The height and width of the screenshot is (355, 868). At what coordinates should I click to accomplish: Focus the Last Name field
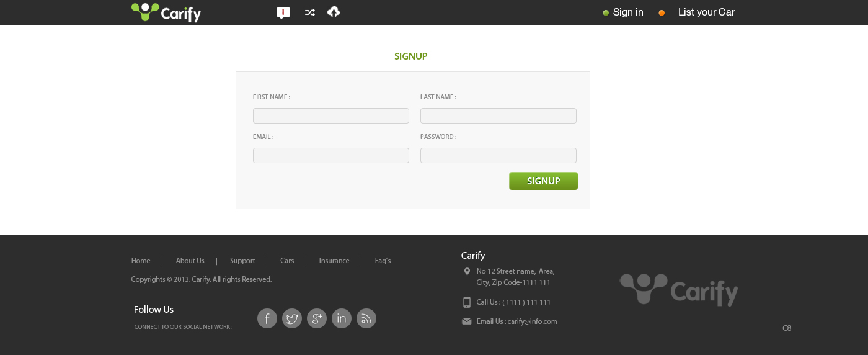tap(498, 116)
